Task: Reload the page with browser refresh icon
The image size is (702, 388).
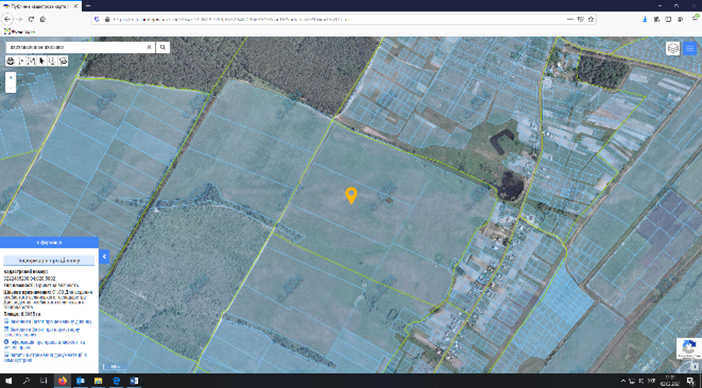Action: click(x=31, y=19)
